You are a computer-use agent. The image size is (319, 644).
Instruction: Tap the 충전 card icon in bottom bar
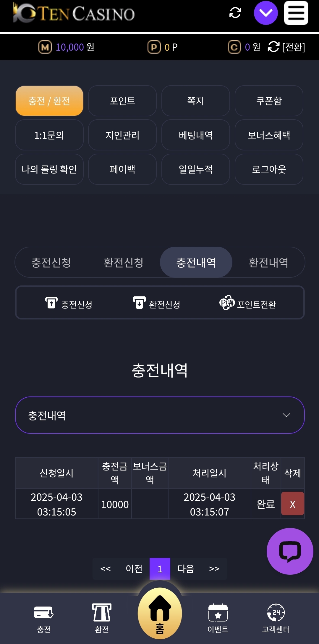pyautogui.click(x=44, y=613)
